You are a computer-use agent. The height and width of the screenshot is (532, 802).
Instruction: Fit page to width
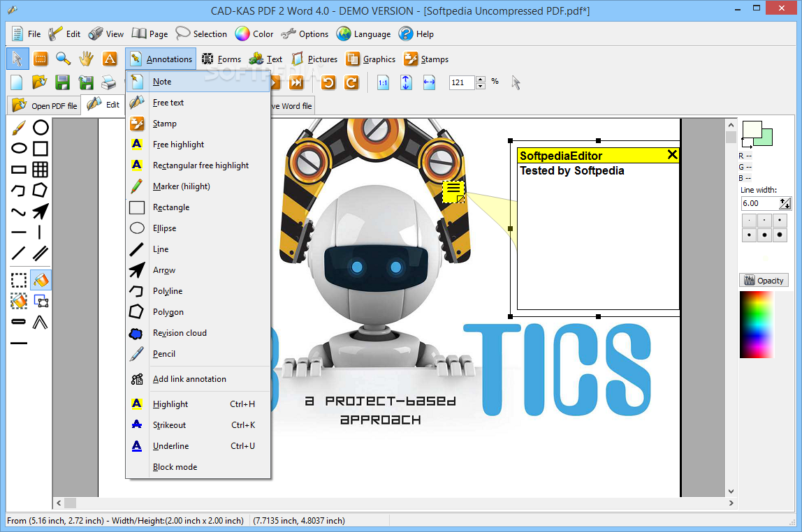pos(429,82)
